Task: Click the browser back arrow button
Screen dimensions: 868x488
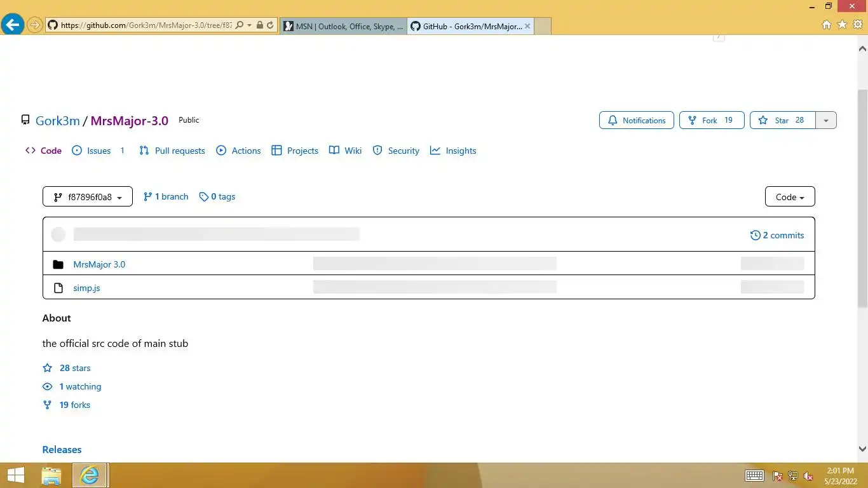Action: [x=12, y=25]
